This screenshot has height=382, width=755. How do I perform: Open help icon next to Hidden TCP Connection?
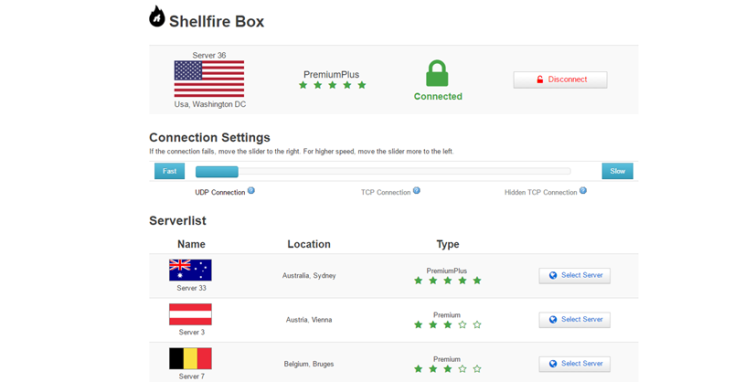[x=583, y=191]
